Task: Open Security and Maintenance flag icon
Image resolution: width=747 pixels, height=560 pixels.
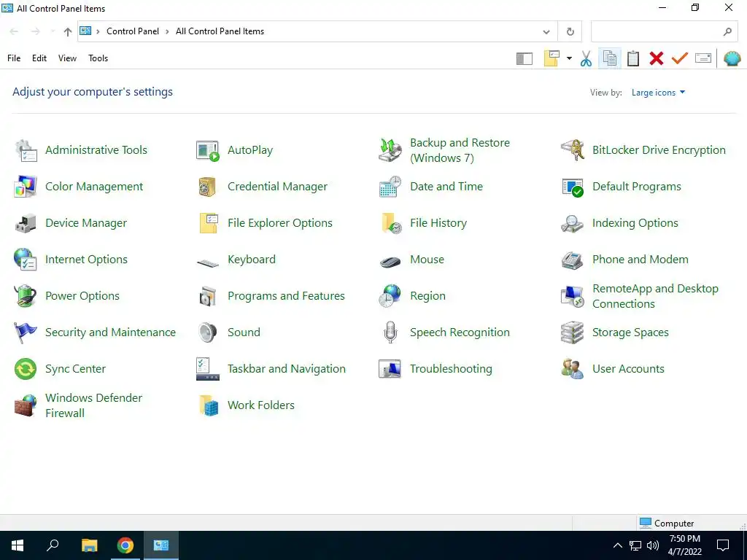Action: point(26,332)
